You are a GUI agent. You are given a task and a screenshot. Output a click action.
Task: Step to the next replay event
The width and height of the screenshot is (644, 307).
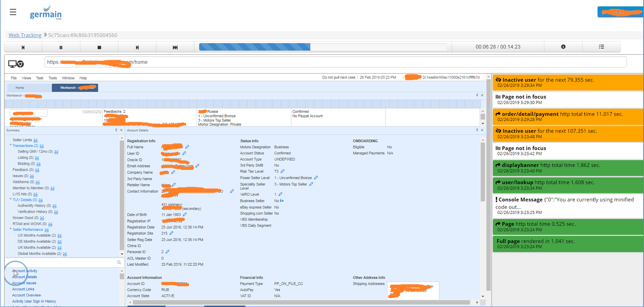(137, 47)
